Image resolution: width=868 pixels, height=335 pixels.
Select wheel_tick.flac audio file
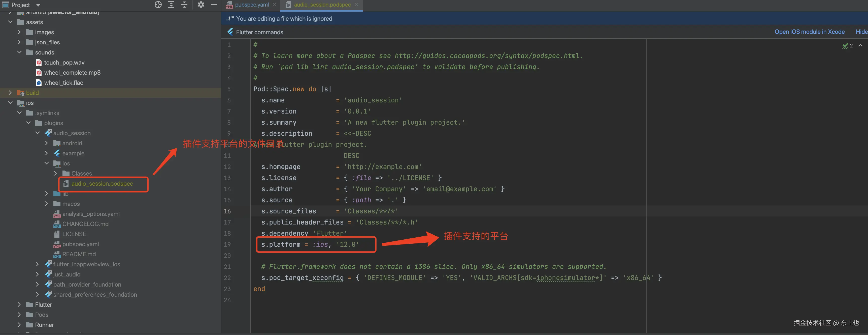pos(63,83)
